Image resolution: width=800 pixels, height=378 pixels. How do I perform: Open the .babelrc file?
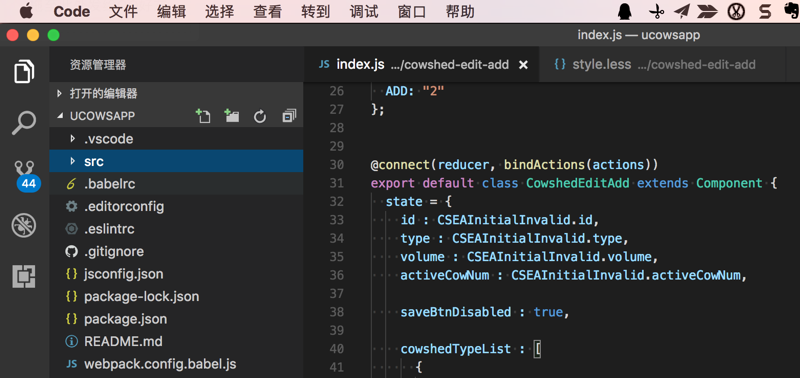point(110,184)
